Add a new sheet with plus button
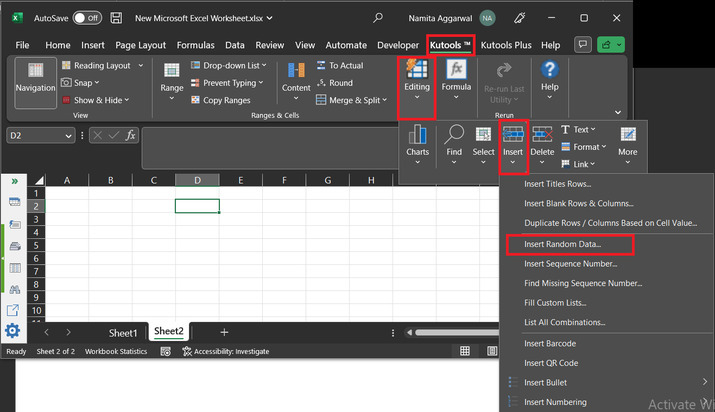This screenshot has height=412, width=715. (x=224, y=332)
